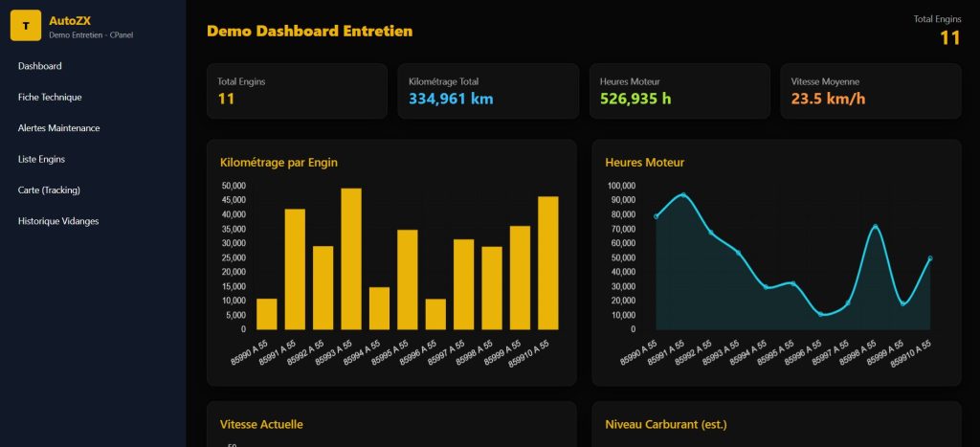Click Heures Moteur peak point at 85991
This screenshot has height=447, width=980.
coord(683,195)
